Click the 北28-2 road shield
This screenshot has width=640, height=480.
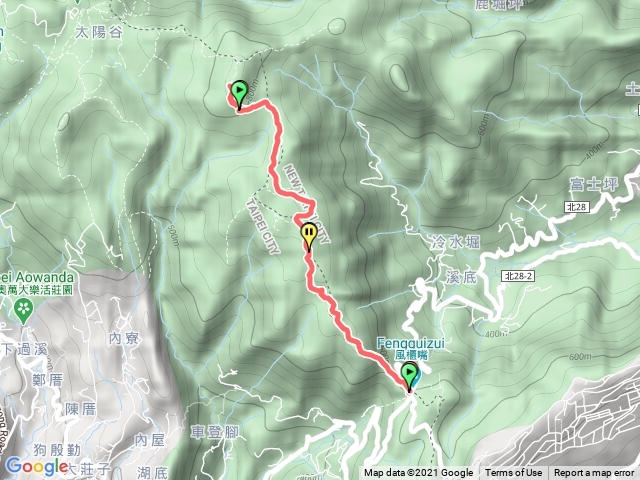pos(518,276)
